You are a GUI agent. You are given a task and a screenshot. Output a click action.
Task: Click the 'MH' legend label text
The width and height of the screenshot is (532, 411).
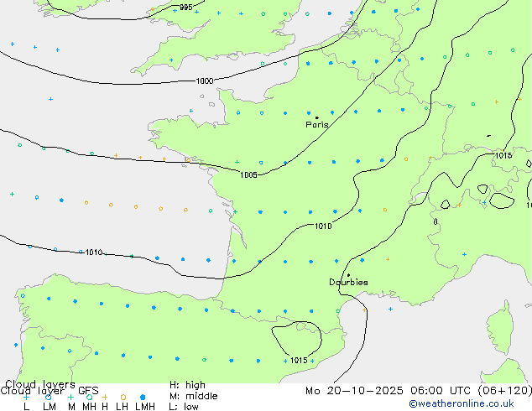point(89,407)
